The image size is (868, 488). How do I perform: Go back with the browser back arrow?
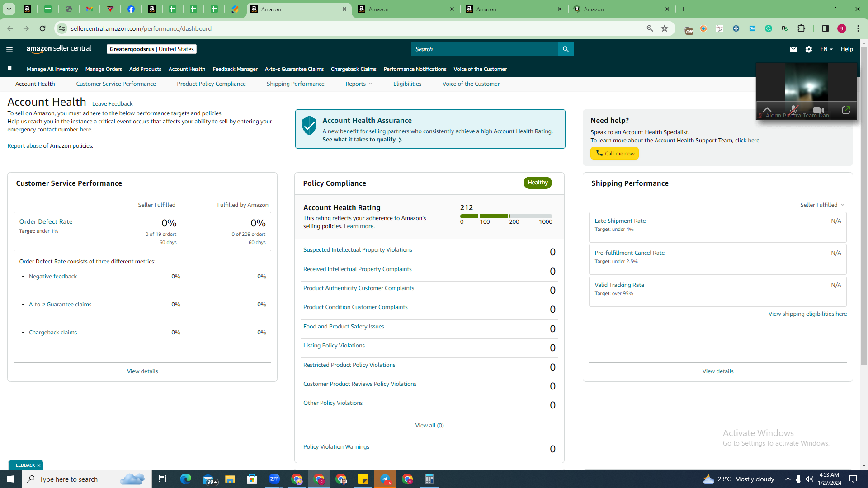point(10,28)
